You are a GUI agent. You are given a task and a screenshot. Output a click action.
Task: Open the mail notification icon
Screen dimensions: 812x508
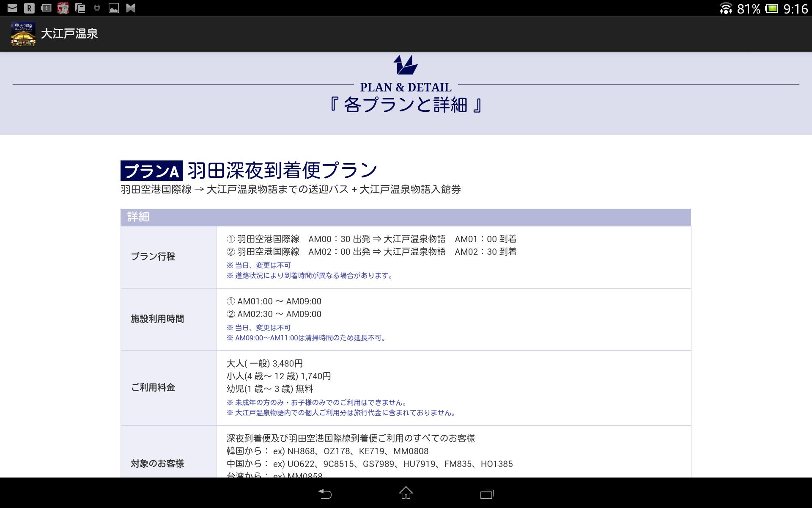tap(12, 8)
